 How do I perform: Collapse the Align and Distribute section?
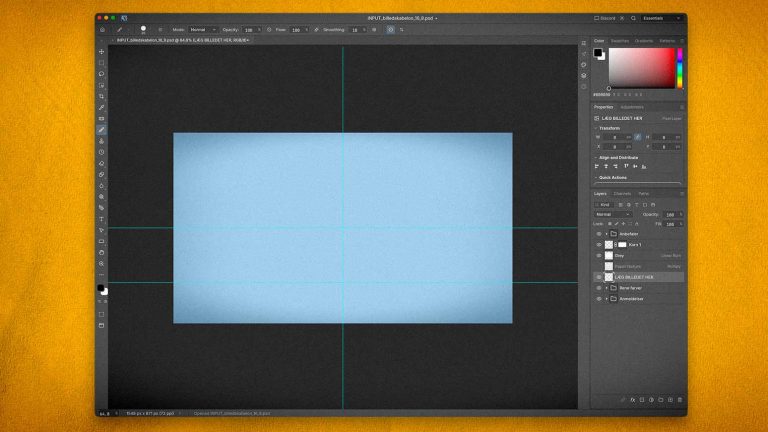click(596, 158)
